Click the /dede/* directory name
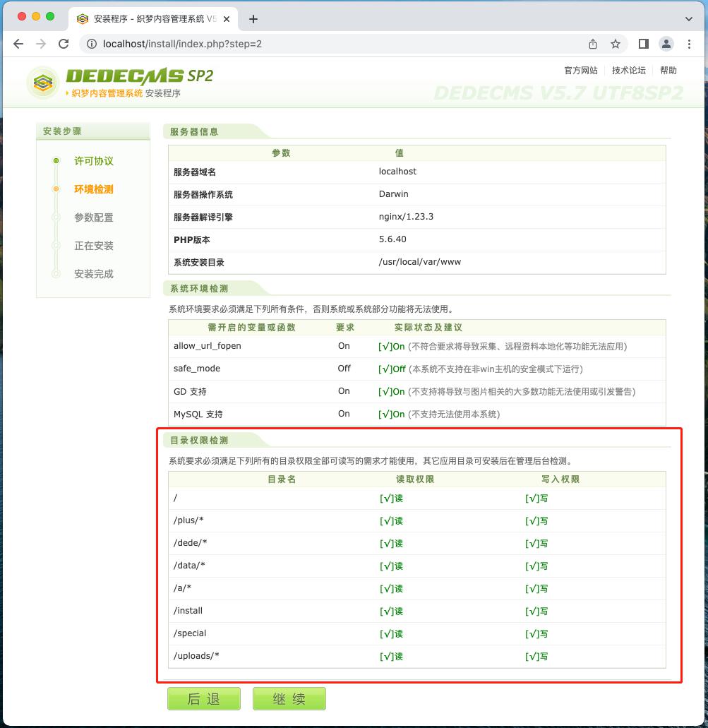The image size is (708, 728). click(x=191, y=543)
